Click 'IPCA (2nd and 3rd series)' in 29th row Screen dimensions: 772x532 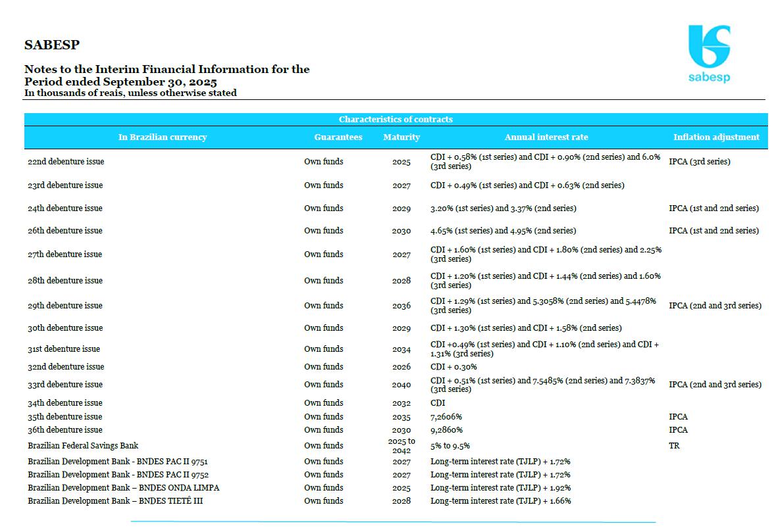click(715, 305)
